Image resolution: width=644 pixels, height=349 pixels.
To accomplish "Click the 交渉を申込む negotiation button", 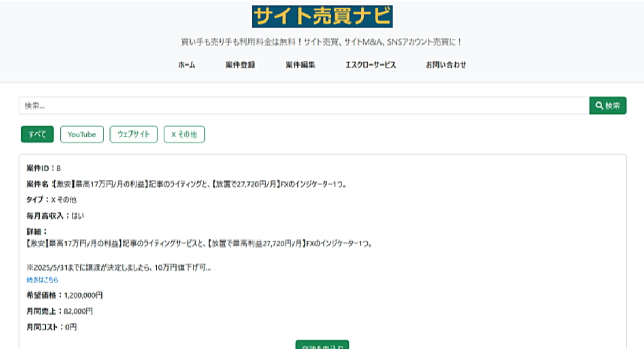I will coord(321,345).
